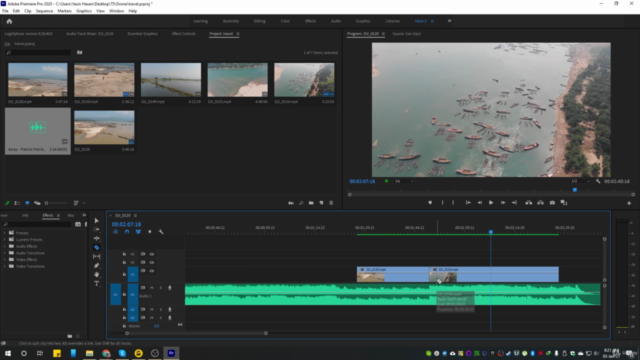Click the Extract button
Image resolution: width=640 pixels, height=360 pixels.
tap(540, 202)
